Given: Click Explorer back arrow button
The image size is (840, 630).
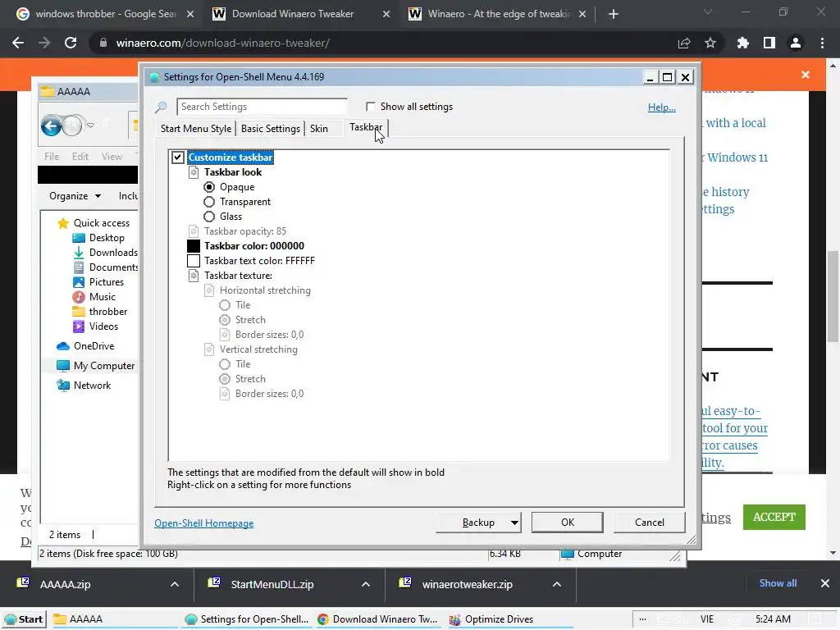Looking at the screenshot, I should coord(52,126).
